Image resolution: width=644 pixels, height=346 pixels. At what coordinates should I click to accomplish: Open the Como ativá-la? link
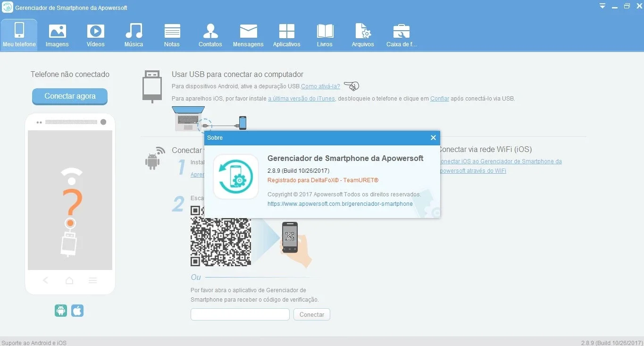321,86
